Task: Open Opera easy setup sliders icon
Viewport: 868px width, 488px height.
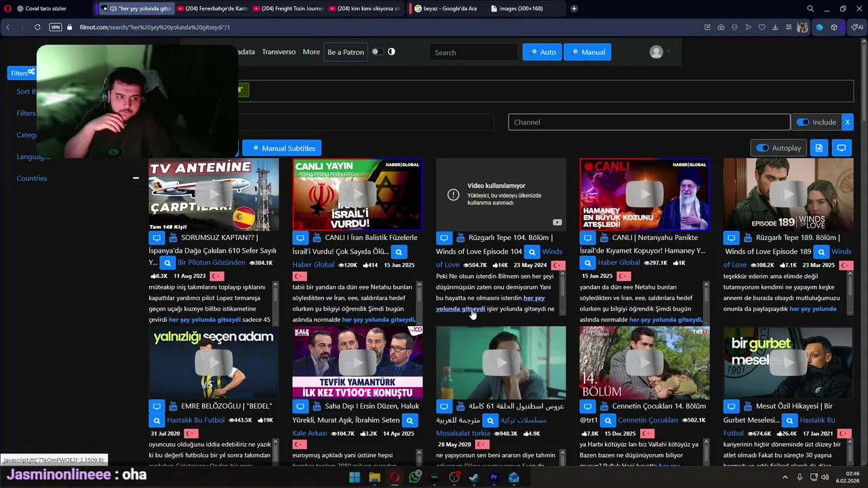Action: pos(789,27)
